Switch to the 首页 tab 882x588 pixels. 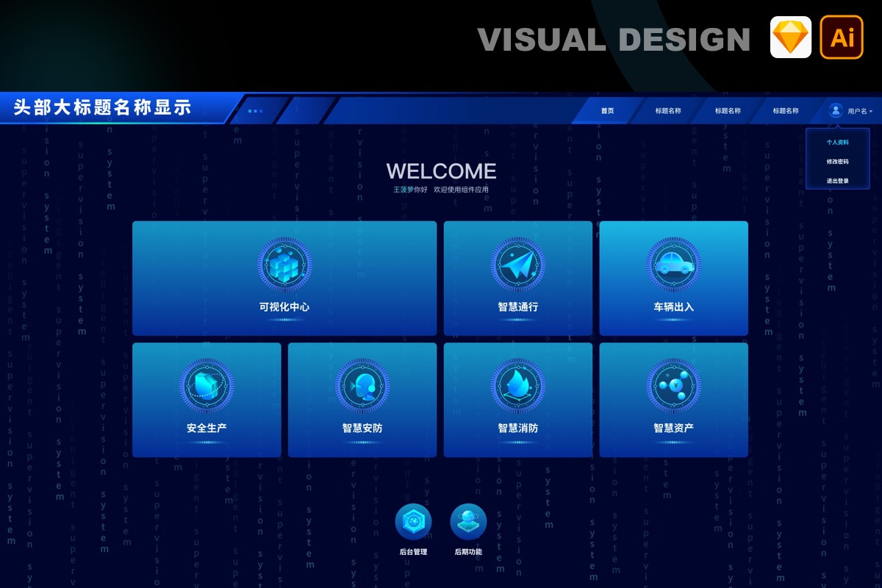tap(607, 111)
